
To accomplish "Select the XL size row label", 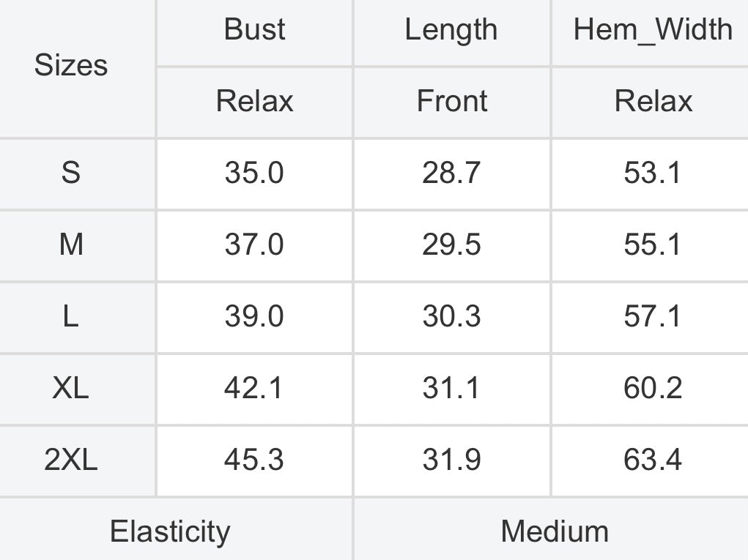I will (x=70, y=387).
